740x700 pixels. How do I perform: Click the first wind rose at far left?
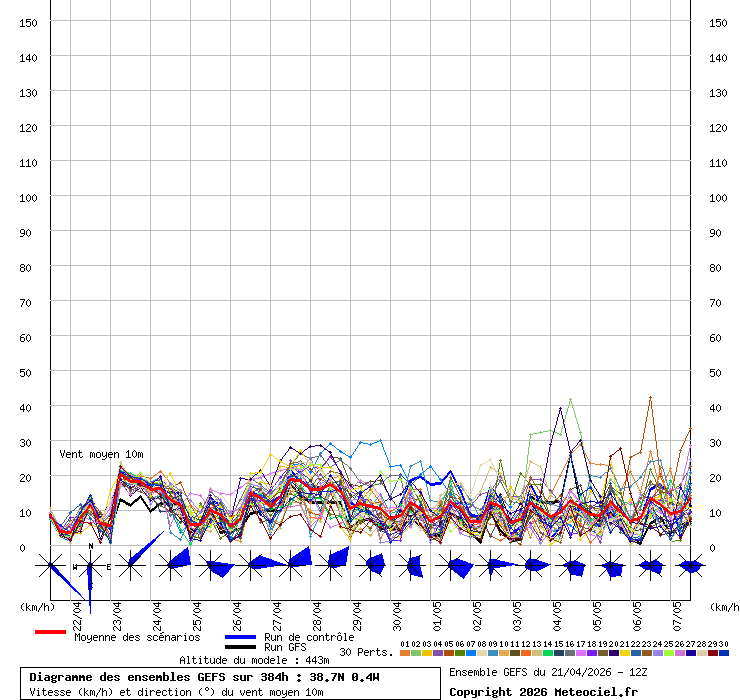point(50,566)
